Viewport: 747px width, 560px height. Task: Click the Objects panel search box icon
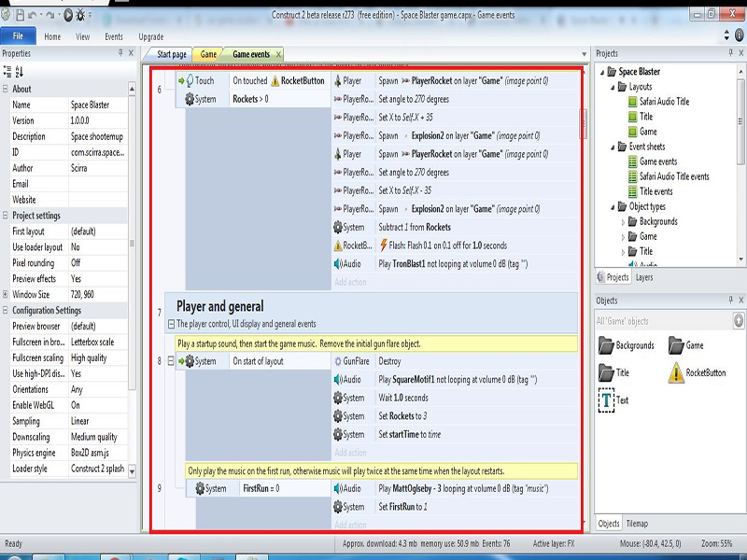pyautogui.click(x=738, y=321)
